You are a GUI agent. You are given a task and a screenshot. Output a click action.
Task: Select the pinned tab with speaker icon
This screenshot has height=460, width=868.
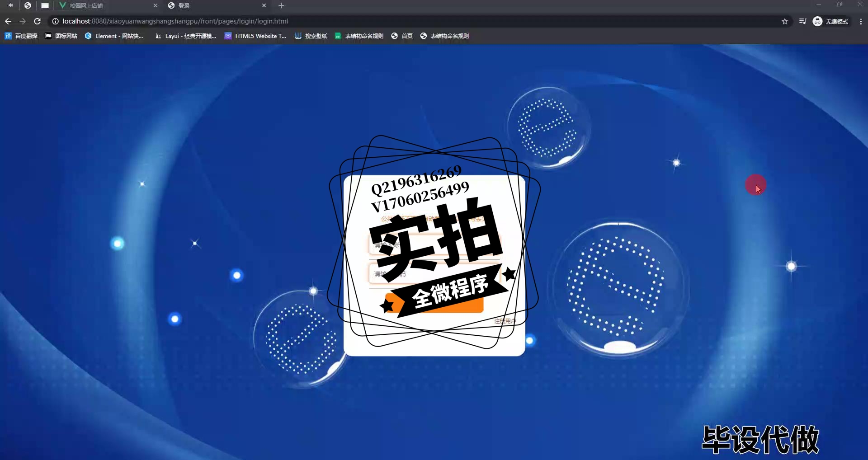10,5
